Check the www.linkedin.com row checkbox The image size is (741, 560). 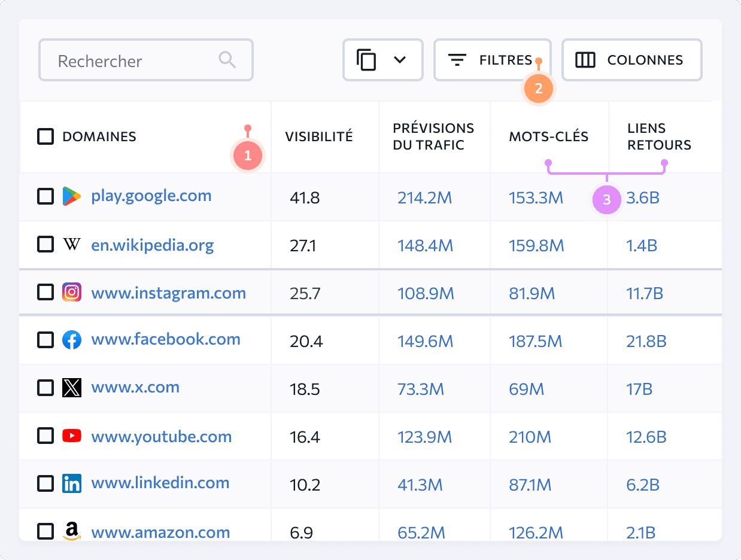(45, 483)
